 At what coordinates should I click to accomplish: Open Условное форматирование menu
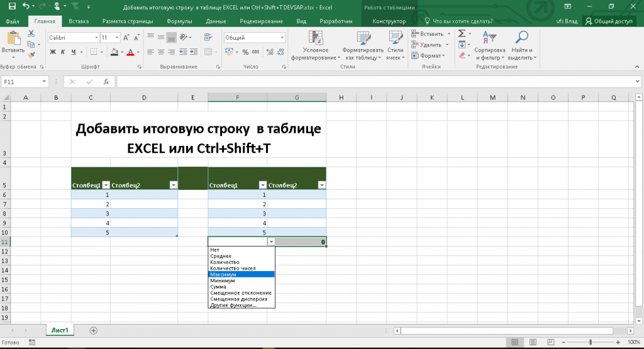point(316,45)
